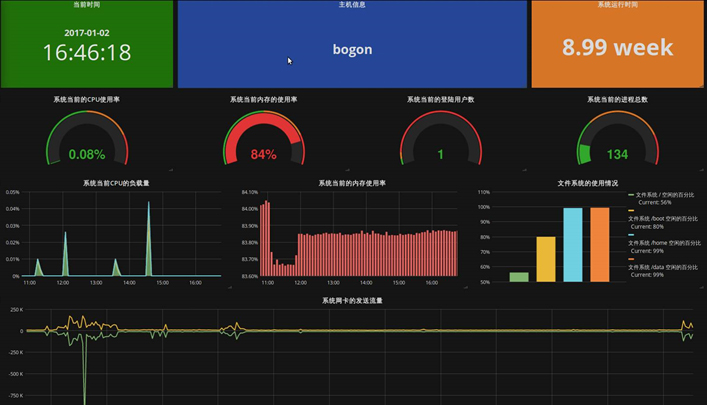Open the 系统当前的进程总数 gauge title
Screen dimensions: 707x405
point(617,99)
